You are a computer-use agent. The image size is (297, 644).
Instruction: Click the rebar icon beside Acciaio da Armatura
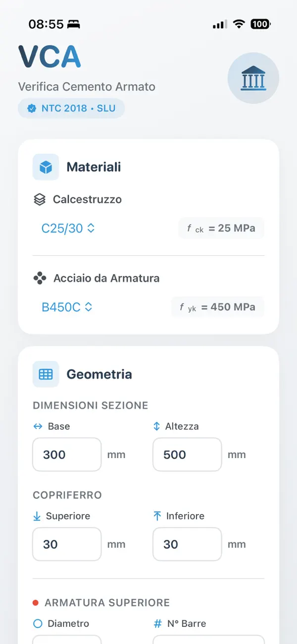pyautogui.click(x=41, y=278)
